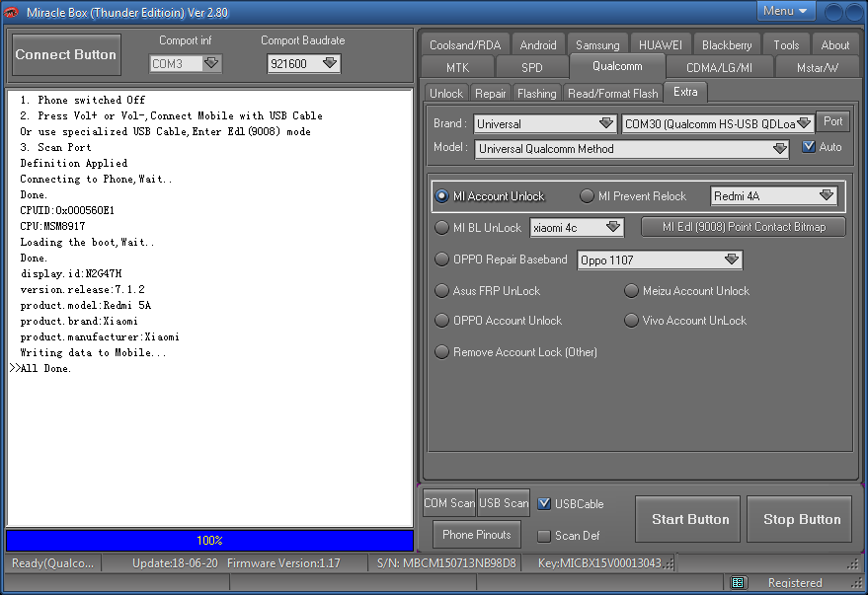Uncheck the USBCable checkbox

(x=544, y=504)
